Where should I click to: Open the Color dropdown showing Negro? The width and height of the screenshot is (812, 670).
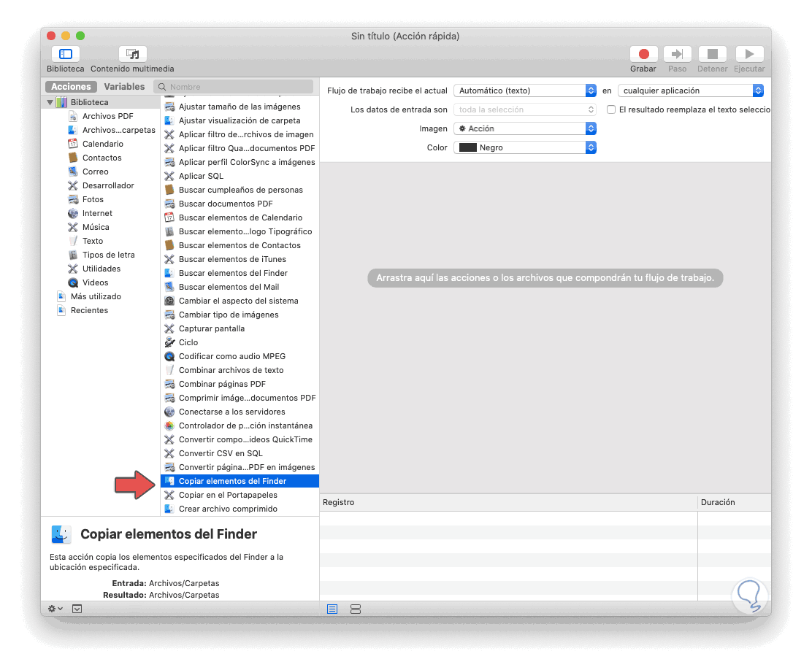(525, 147)
